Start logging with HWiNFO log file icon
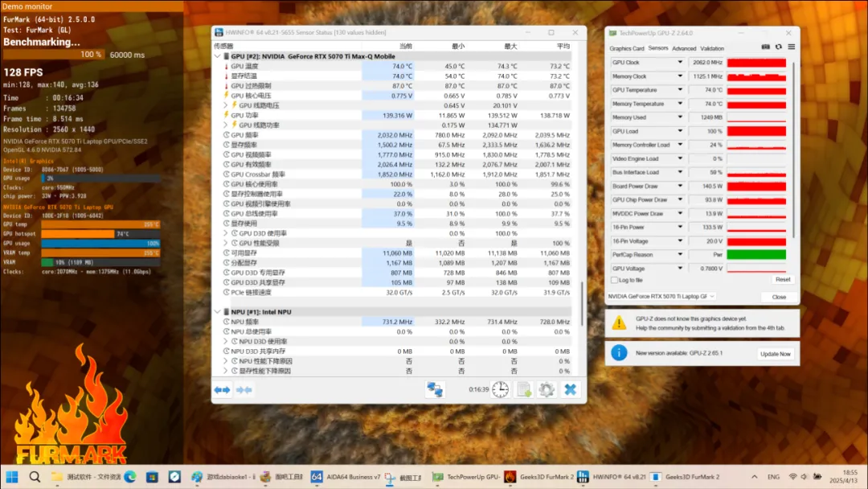Viewport: 868px width, 489px height. coord(524,389)
